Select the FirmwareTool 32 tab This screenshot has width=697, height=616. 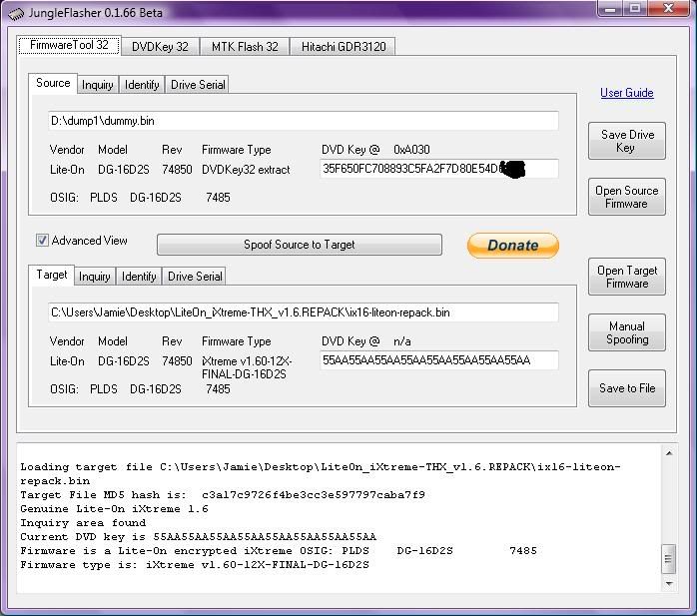coord(69,46)
